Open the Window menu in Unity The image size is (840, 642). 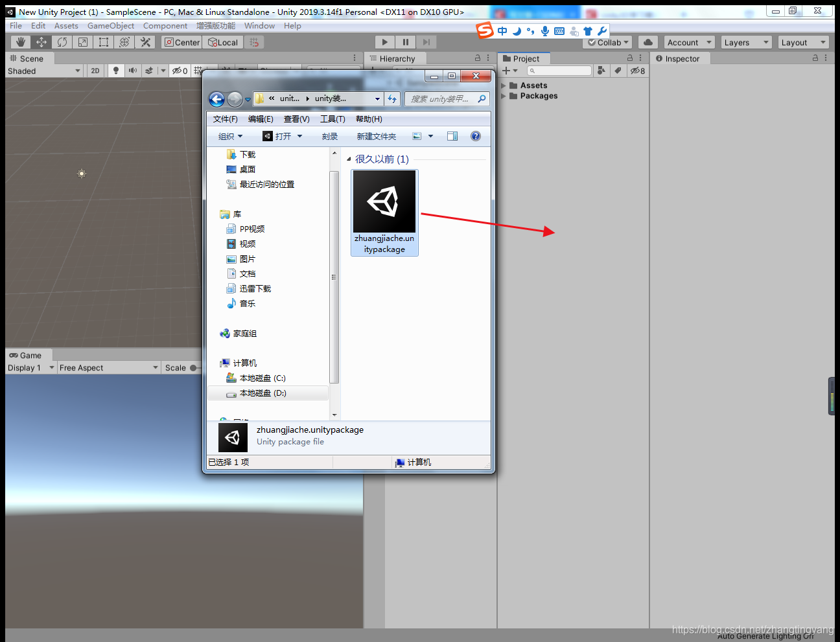(x=259, y=26)
